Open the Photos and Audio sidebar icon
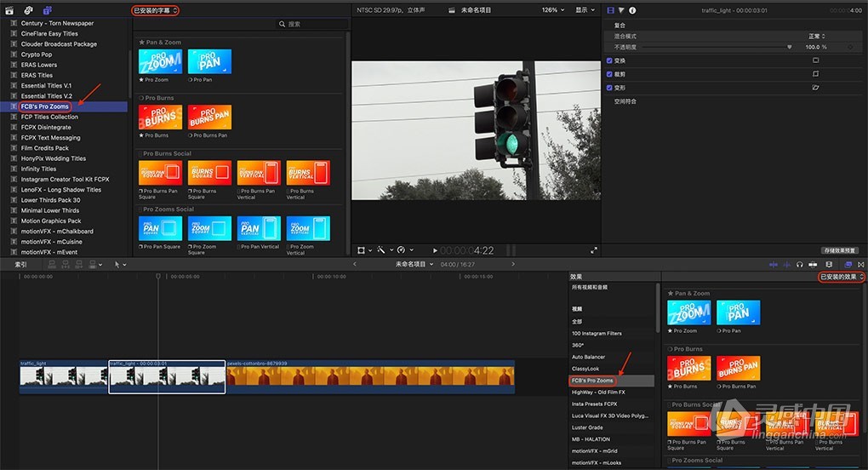 (28, 10)
